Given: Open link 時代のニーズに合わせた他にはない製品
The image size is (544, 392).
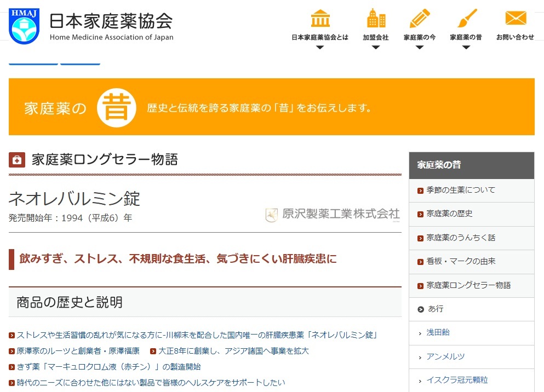Looking at the screenshot, I should [151, 383].
